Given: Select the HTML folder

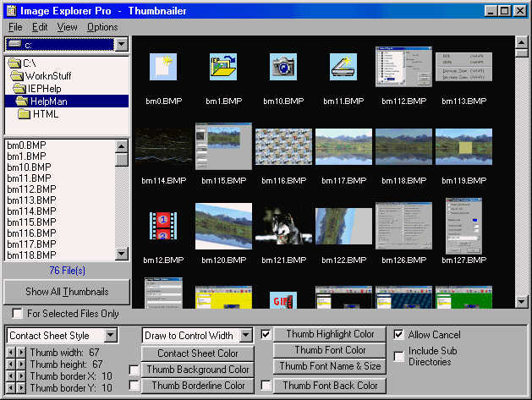Looking at the screenshot, I should click(x=38, y=114).
